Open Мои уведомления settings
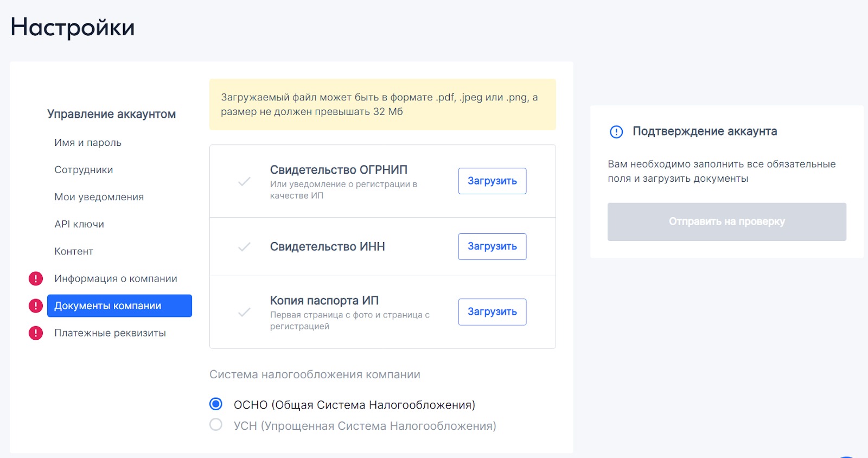The image size is (868, 458). pyautogui.click(x=99, y=197)
